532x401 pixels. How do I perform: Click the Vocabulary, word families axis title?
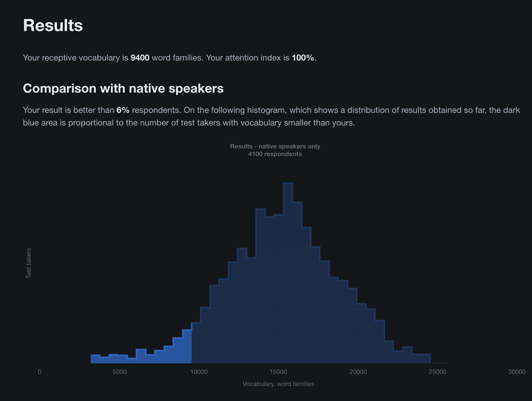coord(278,384)
